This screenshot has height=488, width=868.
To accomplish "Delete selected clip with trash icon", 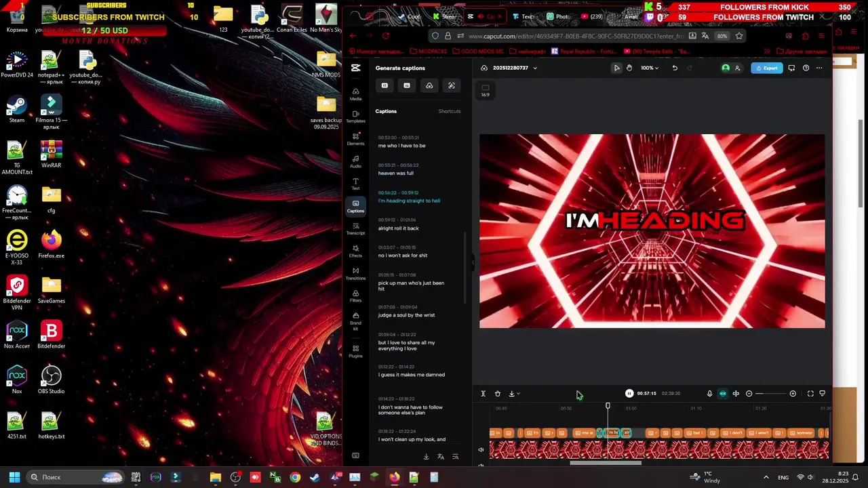I will click(497, 393).
